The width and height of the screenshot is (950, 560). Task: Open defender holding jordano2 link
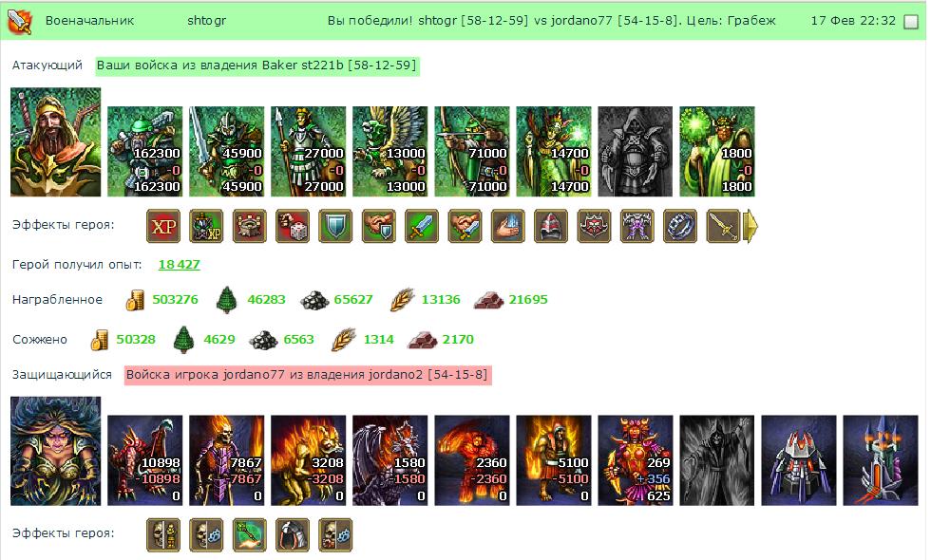pyautogui.click(x=308, y=375)
